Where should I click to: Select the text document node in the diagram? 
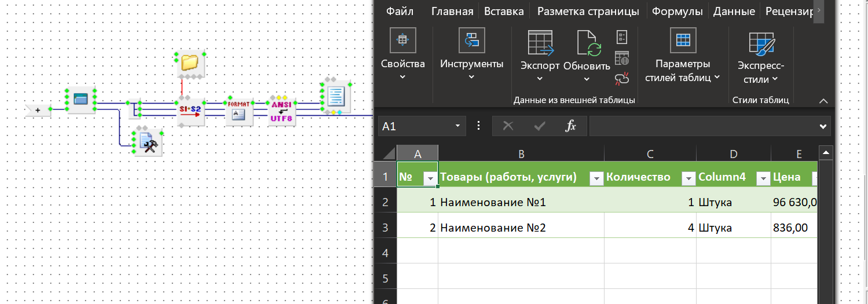tap(336, 96)
